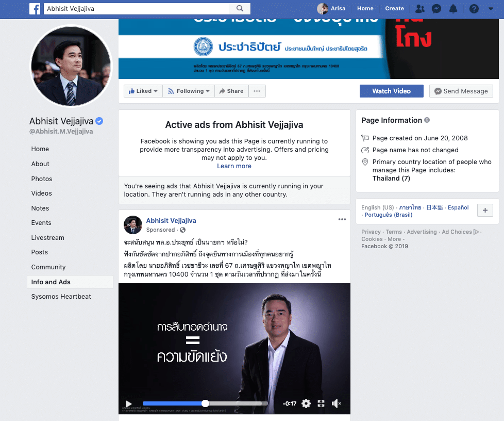This screenshot has width=504, height=421.
Task: Click the Learn more link
Action: (x=234, y=166)
